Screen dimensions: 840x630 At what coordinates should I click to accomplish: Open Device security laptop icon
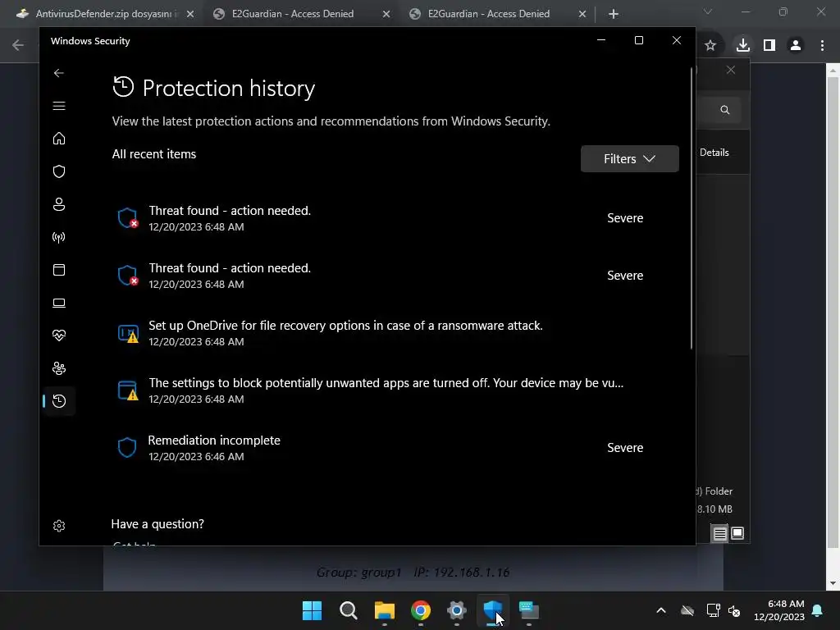point(59,303)
